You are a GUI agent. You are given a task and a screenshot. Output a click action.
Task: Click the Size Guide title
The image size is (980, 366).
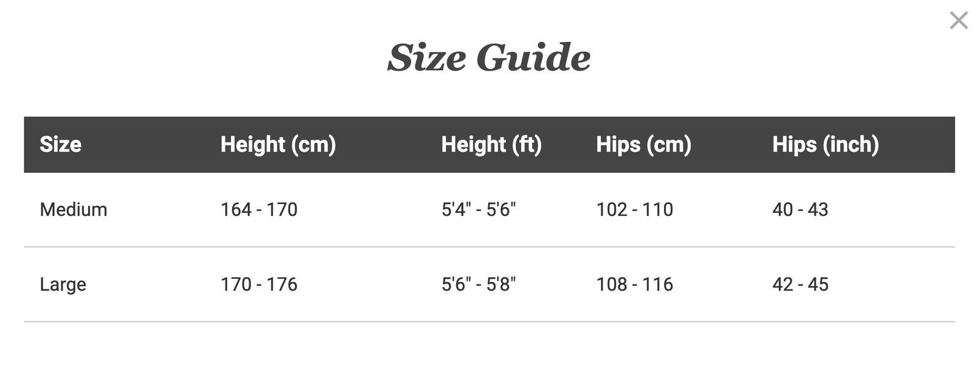coord(489,58)
